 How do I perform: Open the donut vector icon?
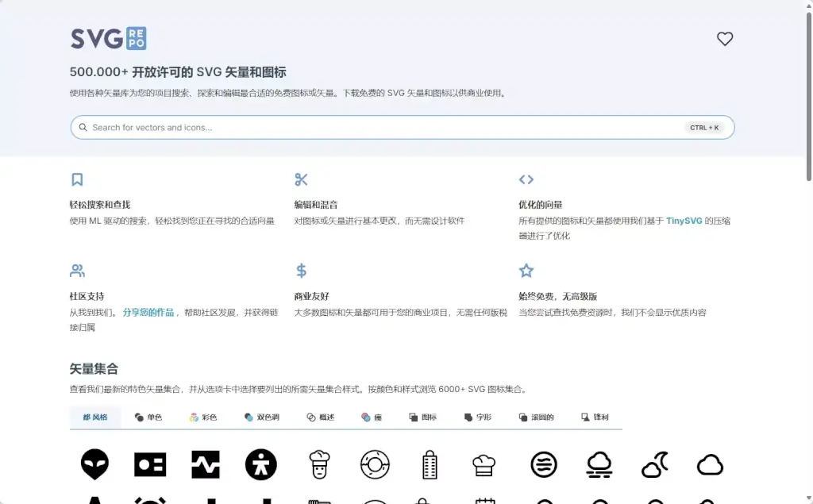(375, 464)
